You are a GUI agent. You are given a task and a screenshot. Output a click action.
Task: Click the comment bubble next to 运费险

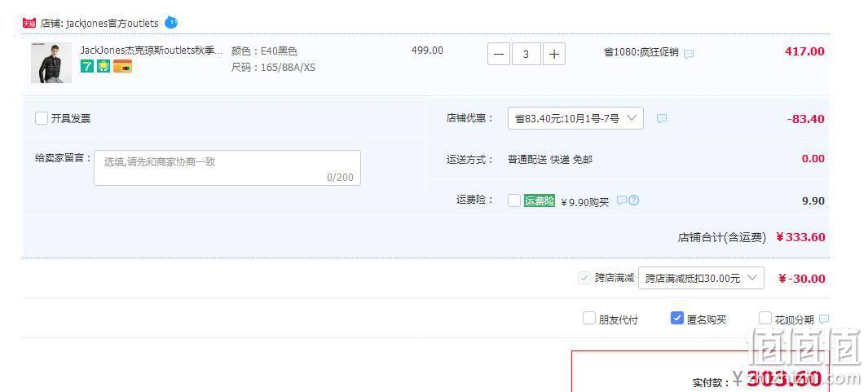click(x=622, y=200)
